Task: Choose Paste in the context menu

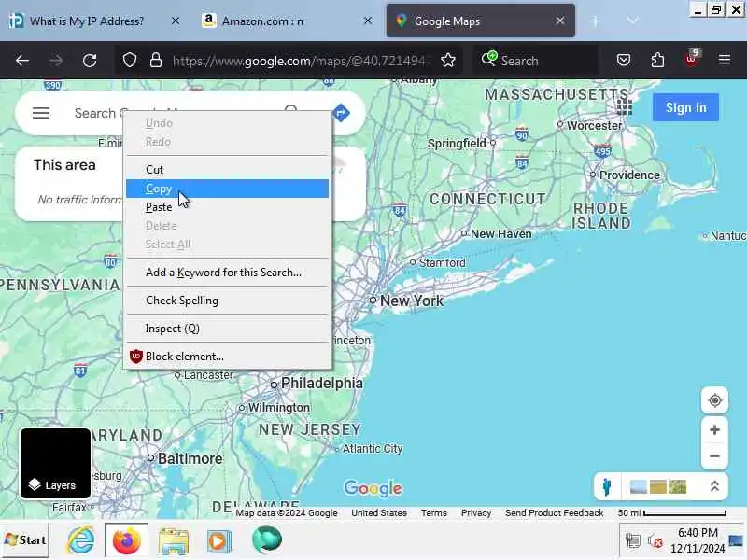Action: point(228,207)
